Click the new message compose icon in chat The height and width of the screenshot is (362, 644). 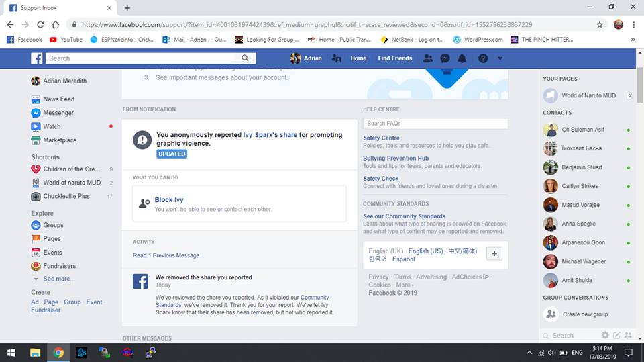click(x=617, y=335)
